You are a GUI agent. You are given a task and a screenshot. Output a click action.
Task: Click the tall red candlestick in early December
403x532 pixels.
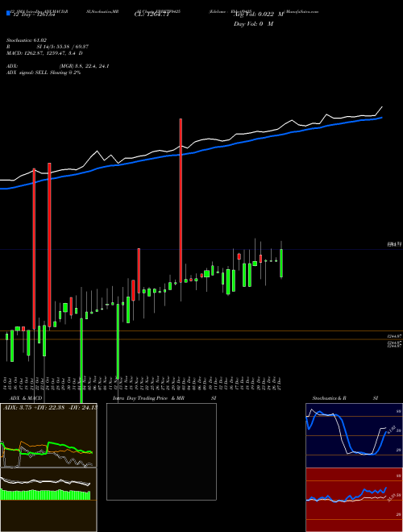181,200
